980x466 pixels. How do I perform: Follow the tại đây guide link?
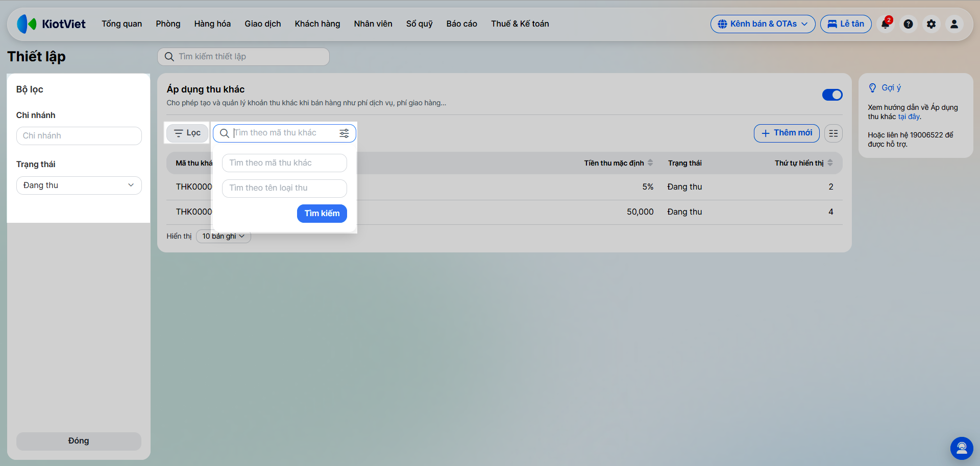click(x=909, y=117)
